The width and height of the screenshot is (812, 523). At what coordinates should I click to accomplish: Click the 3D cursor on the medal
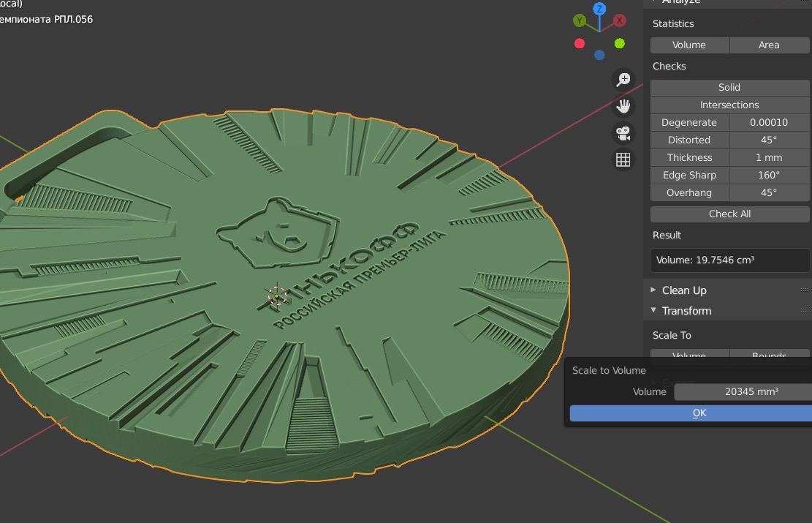277,296
